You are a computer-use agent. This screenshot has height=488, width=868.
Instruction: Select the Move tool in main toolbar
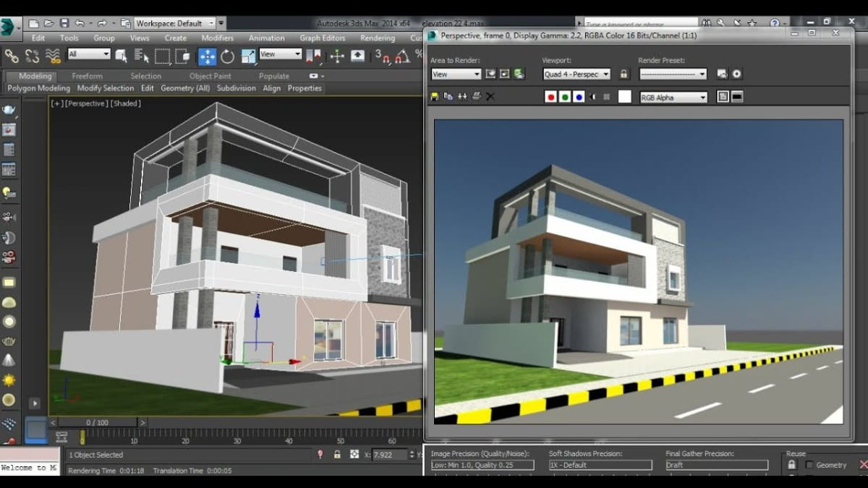(208, 55)
